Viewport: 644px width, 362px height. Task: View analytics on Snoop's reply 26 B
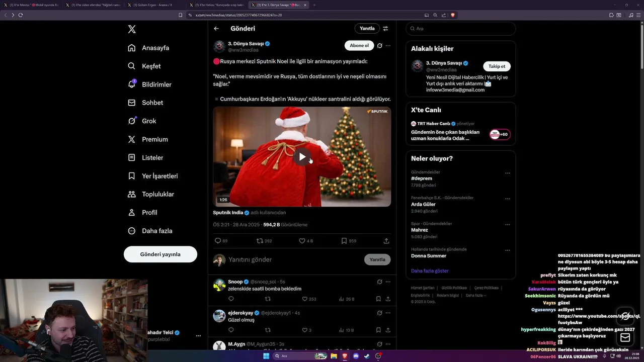coord(346,299)
